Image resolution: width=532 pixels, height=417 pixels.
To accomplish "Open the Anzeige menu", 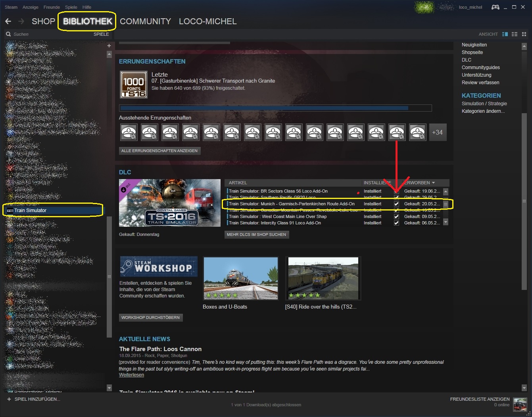I will point(31,7).
